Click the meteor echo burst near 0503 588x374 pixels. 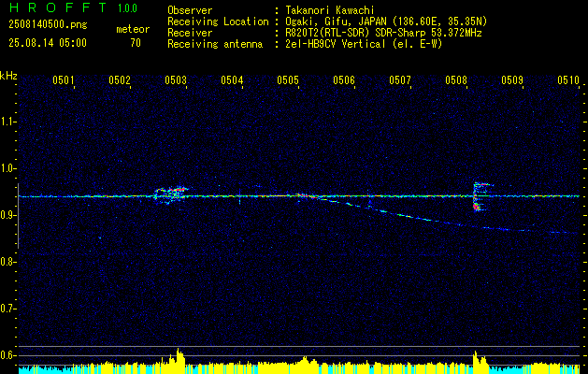pyautogui.click(x=171, y=194)
